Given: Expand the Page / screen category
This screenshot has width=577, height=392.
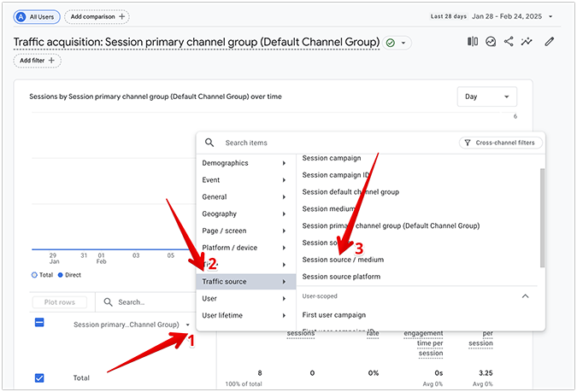Looking at the screenshot, I should pos(246,231).
